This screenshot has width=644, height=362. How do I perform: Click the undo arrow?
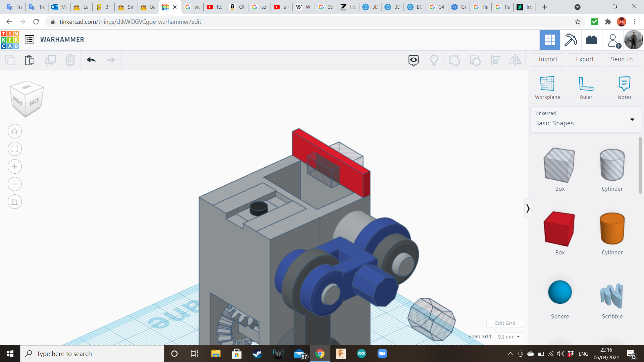(91, 60)
